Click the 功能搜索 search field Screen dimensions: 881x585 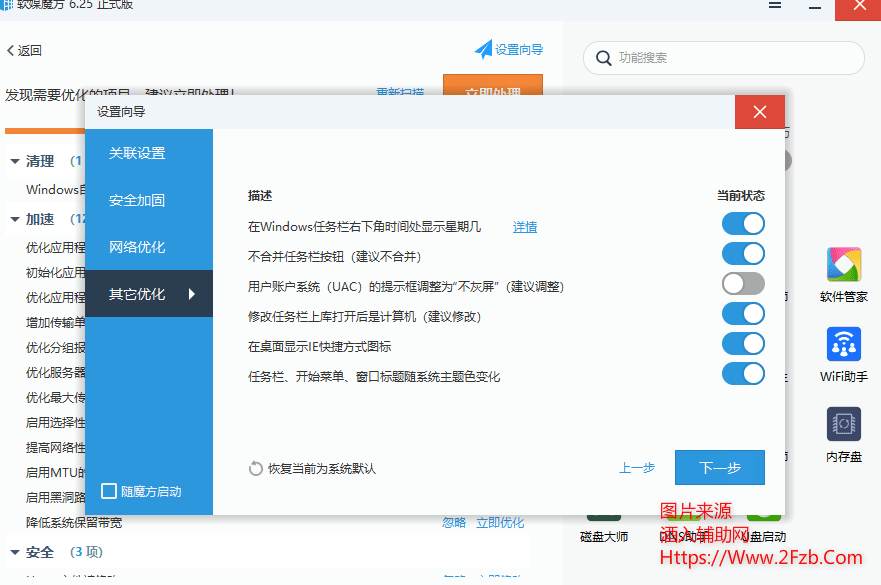click(x=735, y=58)
